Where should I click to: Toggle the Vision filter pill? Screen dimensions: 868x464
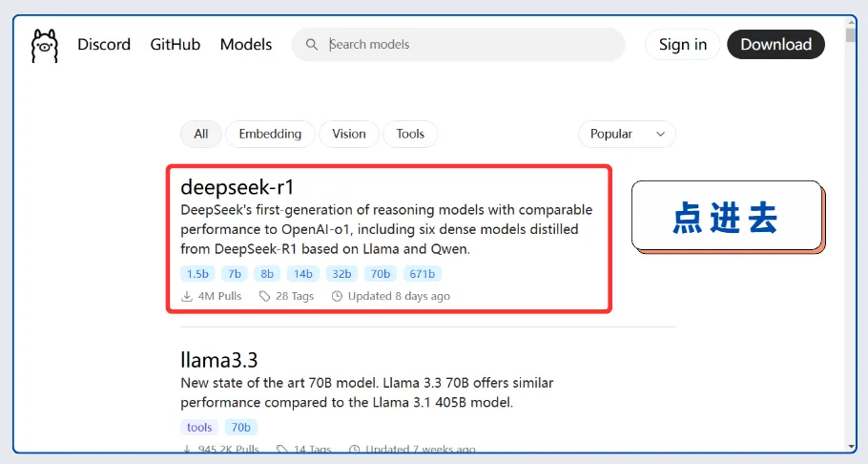tap(349, 134)
